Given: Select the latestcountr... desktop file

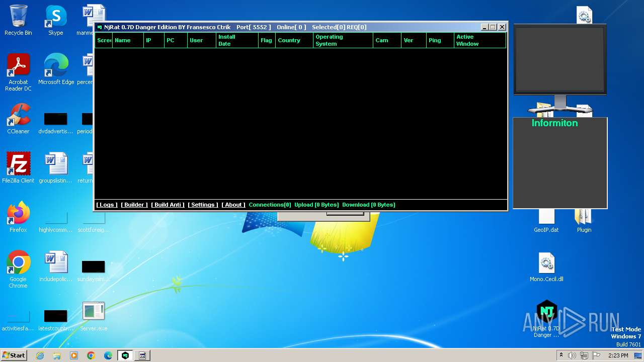Looking at the screenshot, I should pos(56,319).
